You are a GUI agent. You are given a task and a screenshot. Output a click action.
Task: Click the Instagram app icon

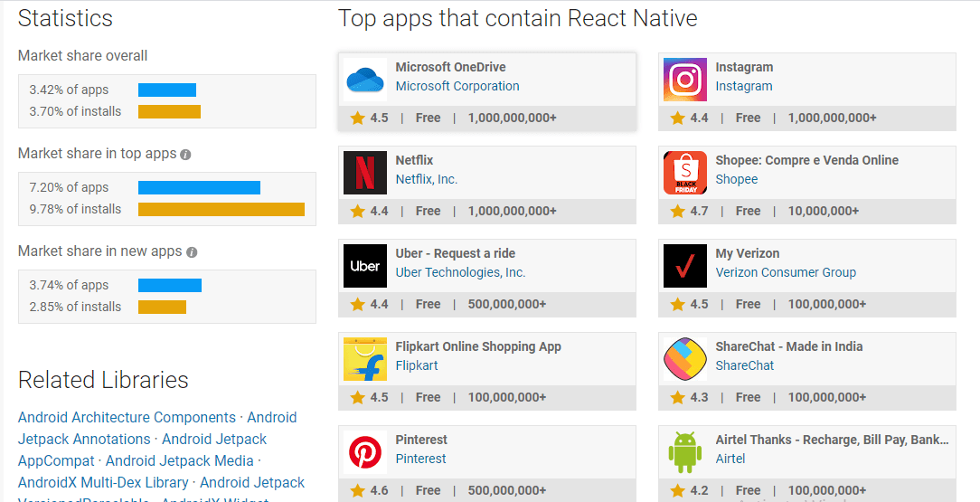(685, 80)
